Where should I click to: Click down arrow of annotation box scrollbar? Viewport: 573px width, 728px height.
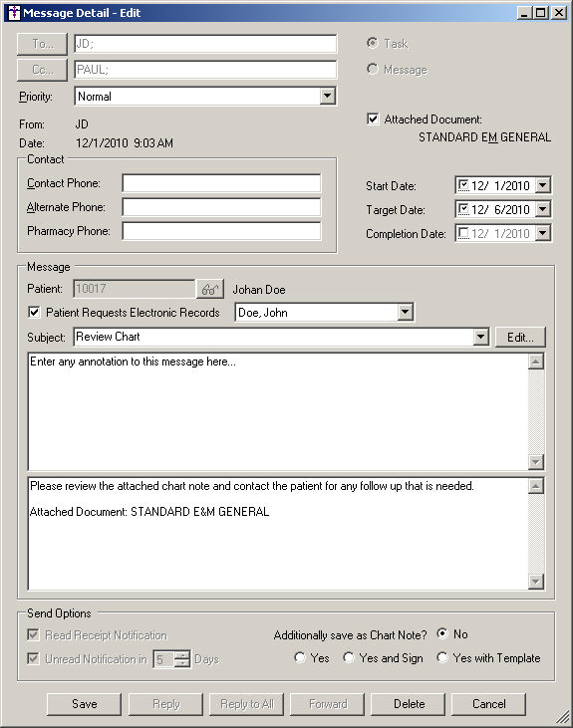click(x=536, y=462)
